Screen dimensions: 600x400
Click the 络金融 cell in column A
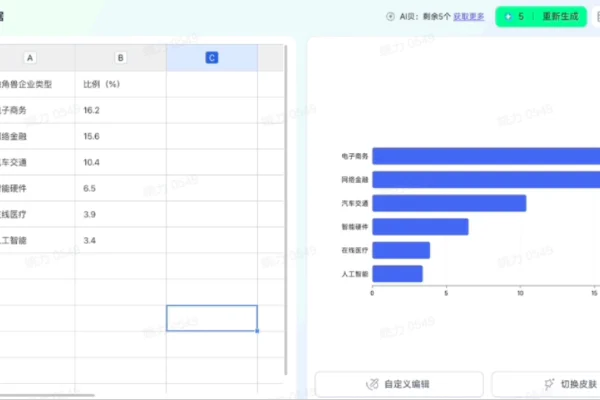tap(38, 136)
